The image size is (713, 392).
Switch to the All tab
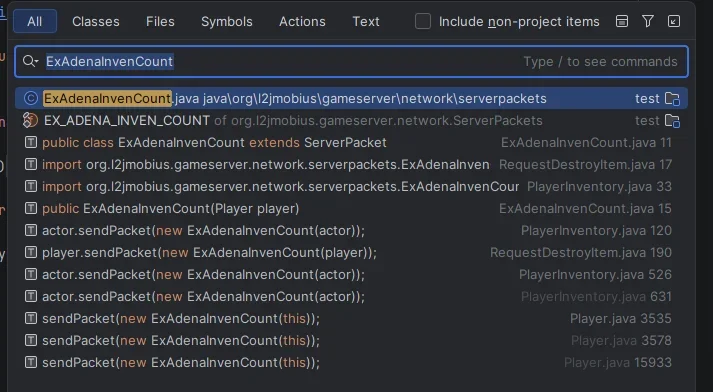[35, 21]
